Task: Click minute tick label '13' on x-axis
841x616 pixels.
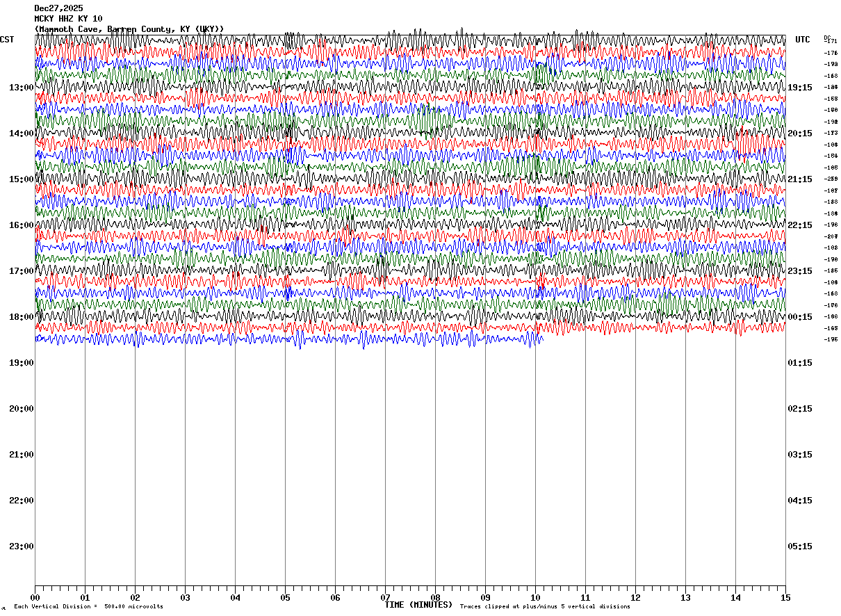Action: coord(685,598)
